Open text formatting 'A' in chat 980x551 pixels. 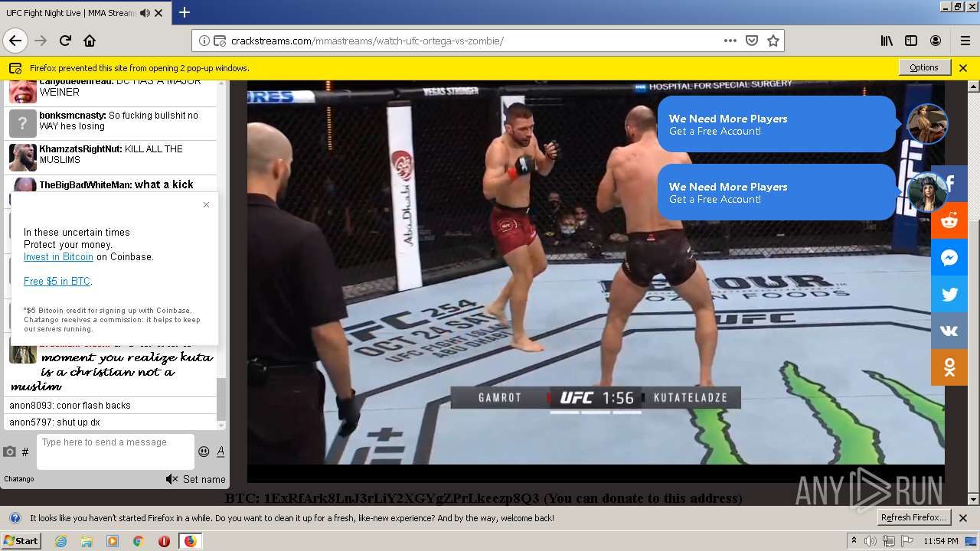click(x=220, y=452)
